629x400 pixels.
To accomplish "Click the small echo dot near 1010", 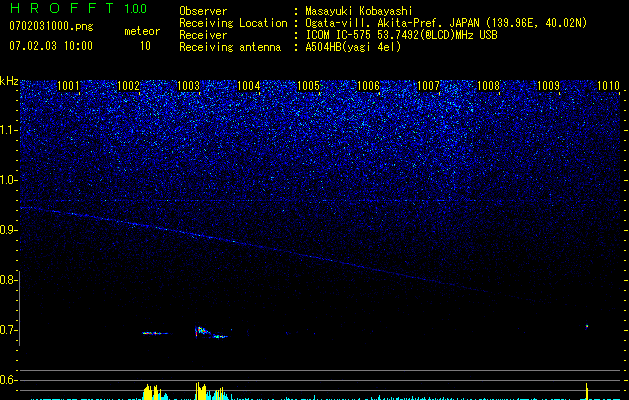I will coord(587,326).
